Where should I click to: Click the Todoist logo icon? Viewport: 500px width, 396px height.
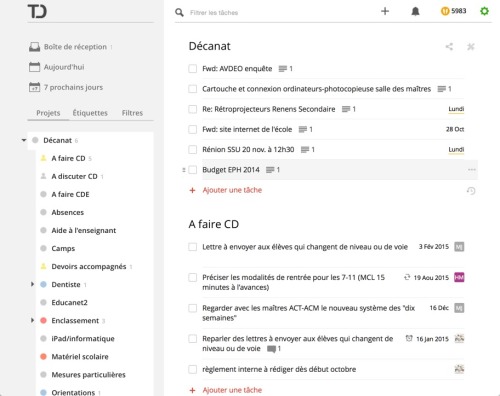pyautogui.click(x=37, y=11)
